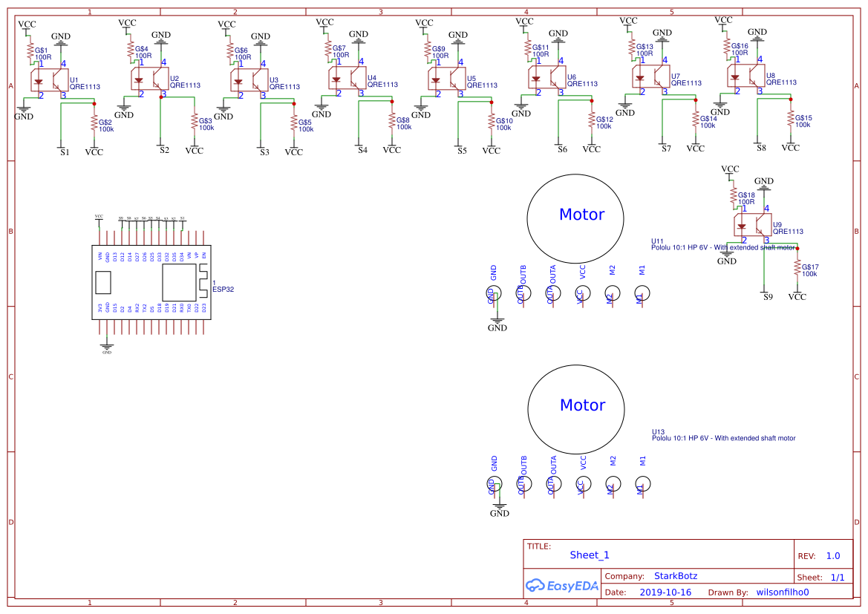Click the U9 QRE1113 sensor symbol
The width and height of the screenshot is (868, 614).
(752, 225)
